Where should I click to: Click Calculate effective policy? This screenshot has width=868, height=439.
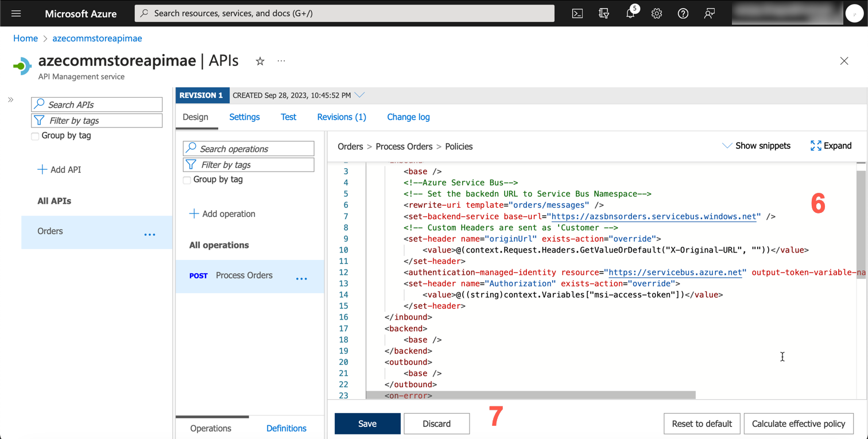[x=799, y=424]
